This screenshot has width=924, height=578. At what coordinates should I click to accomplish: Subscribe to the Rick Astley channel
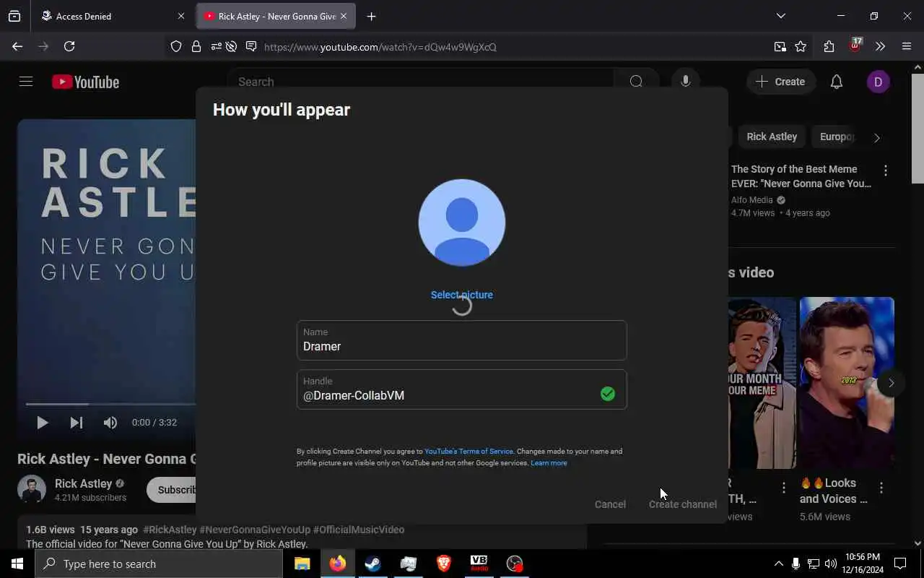[x=172, y=490]
